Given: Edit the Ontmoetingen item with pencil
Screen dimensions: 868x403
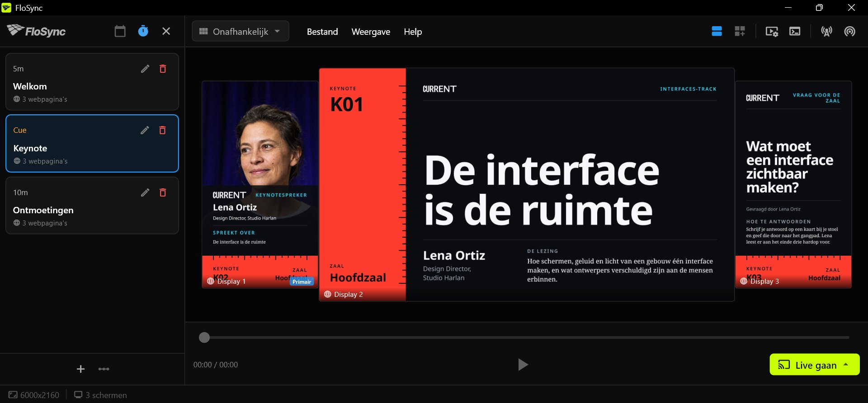Looking at the screenshot, I should [145, 192].
